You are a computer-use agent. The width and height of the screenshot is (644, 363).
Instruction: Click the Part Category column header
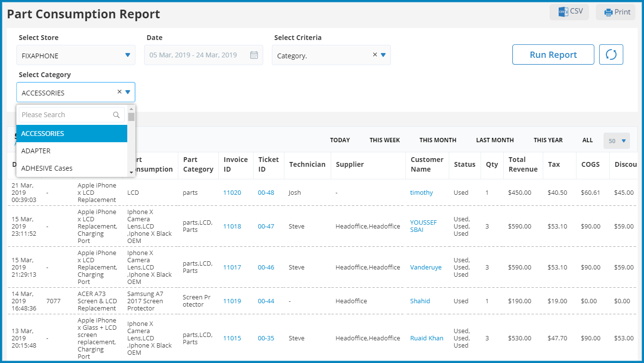198,164
